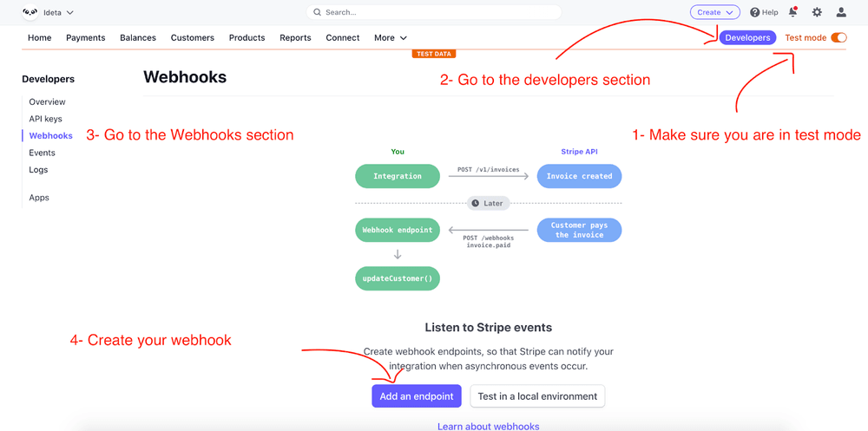Image resolution: width=868 pixels, height=431 pixels.
Task: Expand the More navigation menu
Action: pyautogui.click(x=391, y=37)
